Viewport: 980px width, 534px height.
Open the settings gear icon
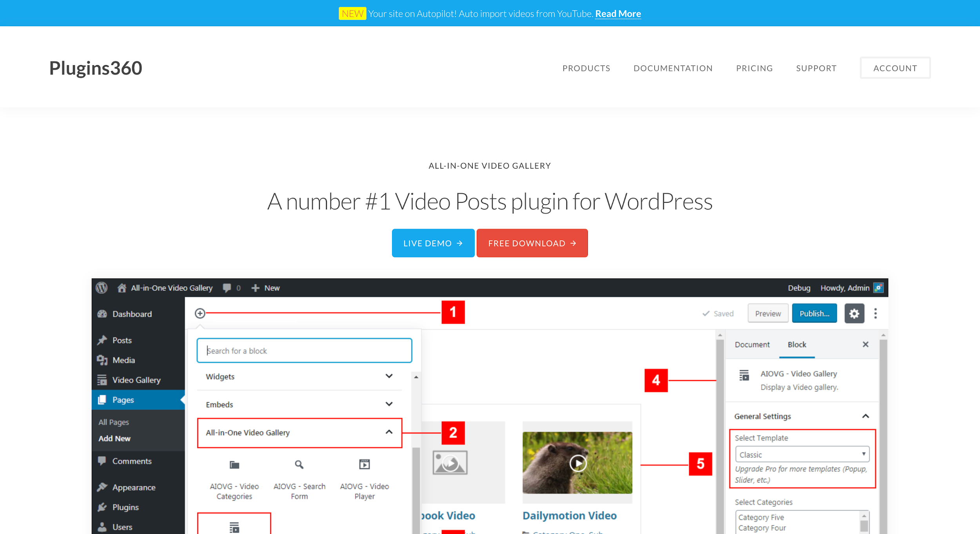[854, 314]
